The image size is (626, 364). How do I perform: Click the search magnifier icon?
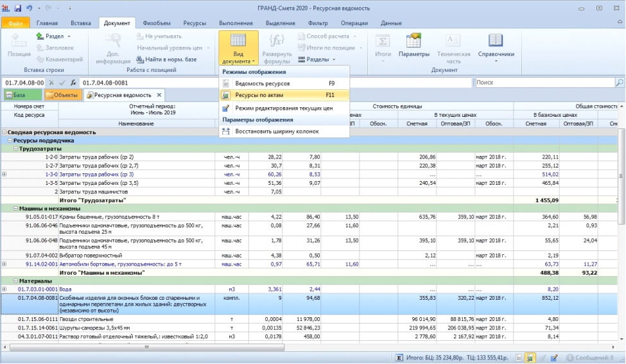coord(619,83)
